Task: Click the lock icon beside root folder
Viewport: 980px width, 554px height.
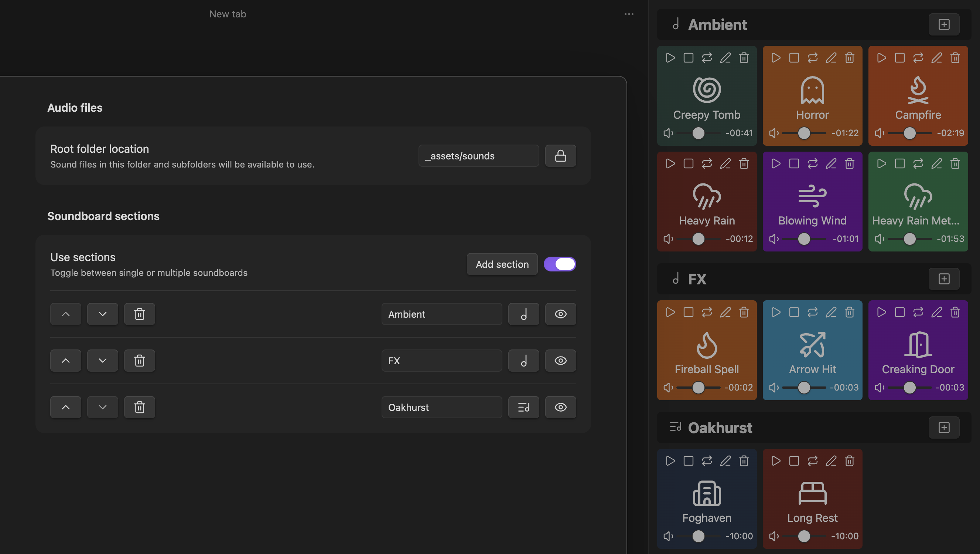Action: (560, 156)
